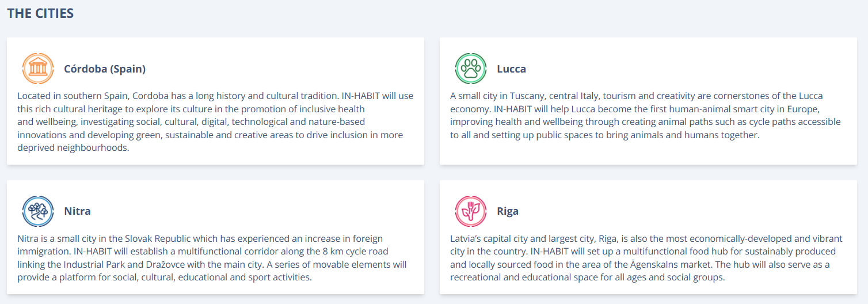Select the Riga city heading

click(508, 211)
